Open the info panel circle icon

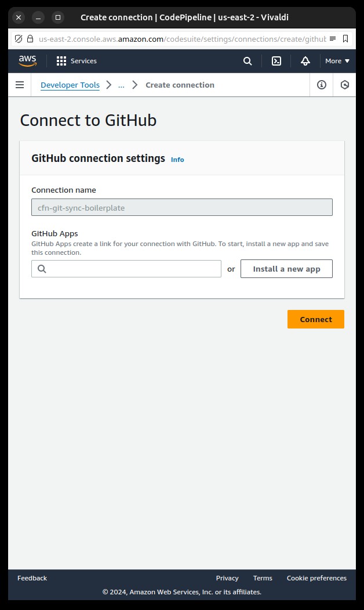coord(322,85)
